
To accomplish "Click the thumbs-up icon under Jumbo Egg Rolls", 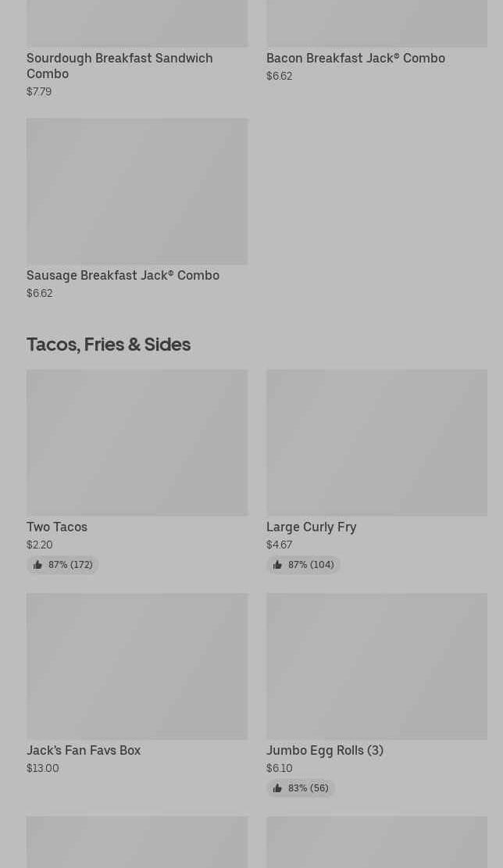I will [x=277, y=788].
